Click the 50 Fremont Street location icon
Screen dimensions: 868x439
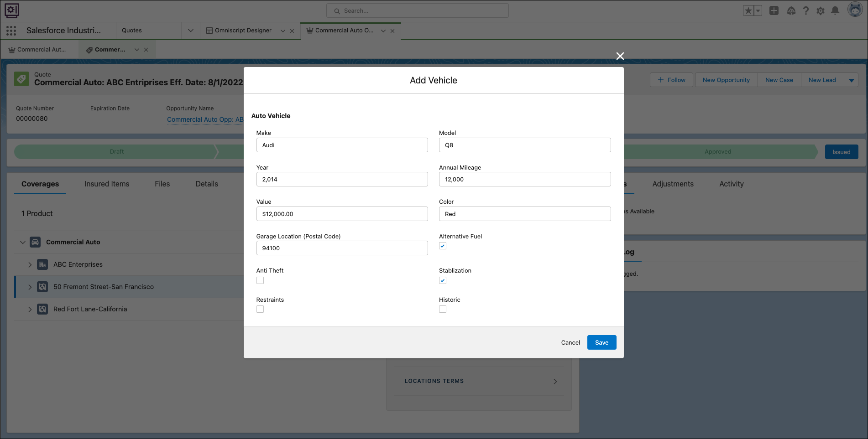point(42,287)
